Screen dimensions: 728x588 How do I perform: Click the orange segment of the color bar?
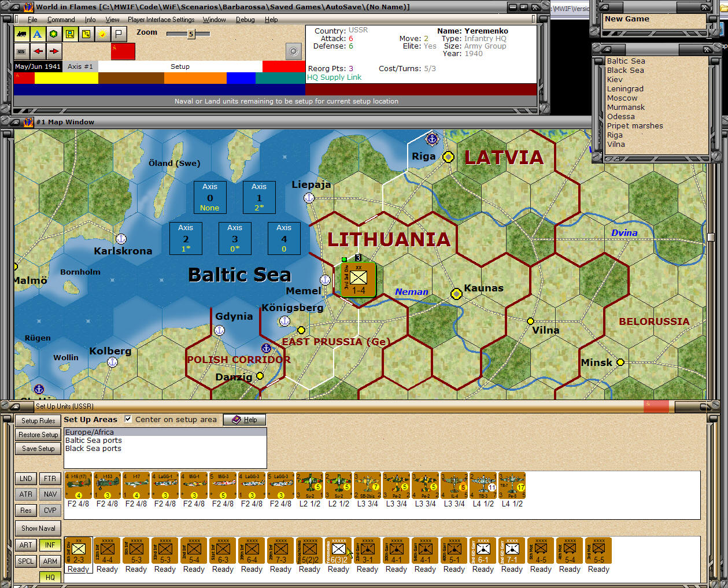click(195, 78)
